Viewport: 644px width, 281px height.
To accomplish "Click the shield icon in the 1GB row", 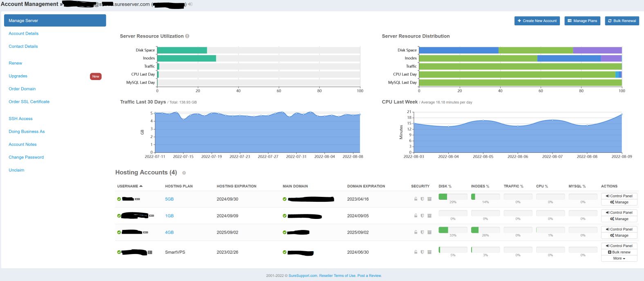I will tap(422, 216).
